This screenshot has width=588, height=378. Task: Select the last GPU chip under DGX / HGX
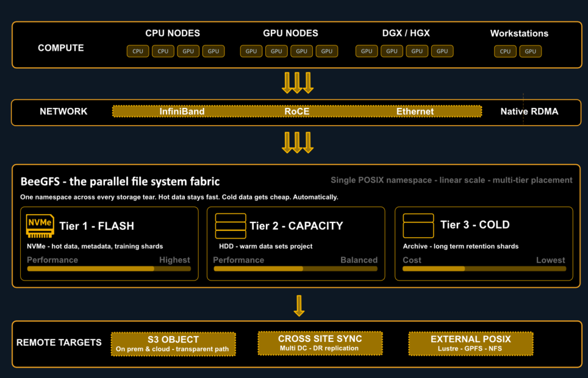pos(442,51)
